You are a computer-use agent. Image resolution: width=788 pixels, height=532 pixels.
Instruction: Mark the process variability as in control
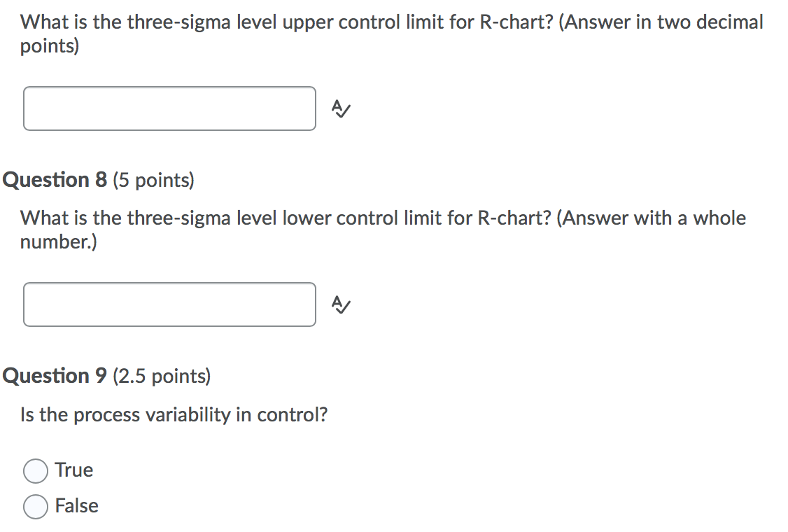tap(36, 470)
